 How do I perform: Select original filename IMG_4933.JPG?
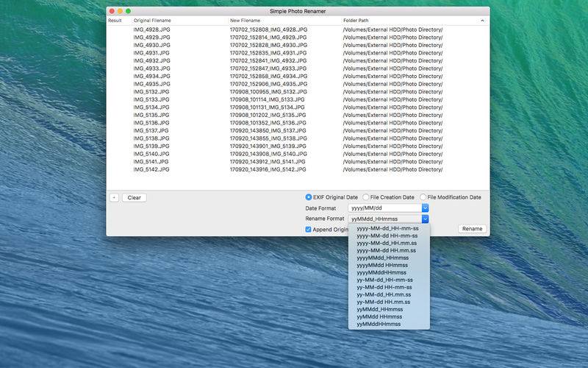tap(151, 68)
